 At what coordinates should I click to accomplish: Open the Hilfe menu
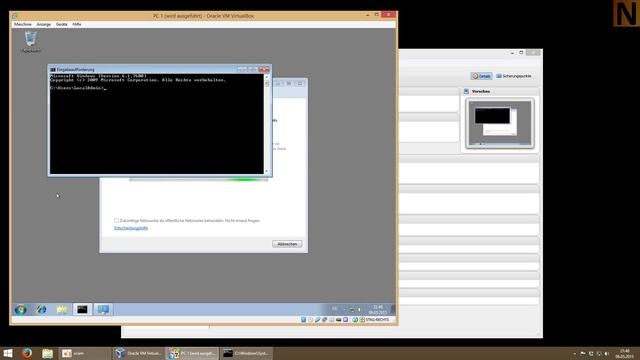[77, 24]
